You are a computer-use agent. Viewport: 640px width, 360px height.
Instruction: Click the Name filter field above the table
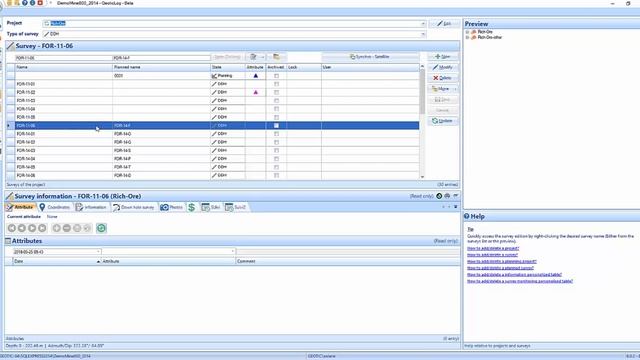tap(64, 58)
